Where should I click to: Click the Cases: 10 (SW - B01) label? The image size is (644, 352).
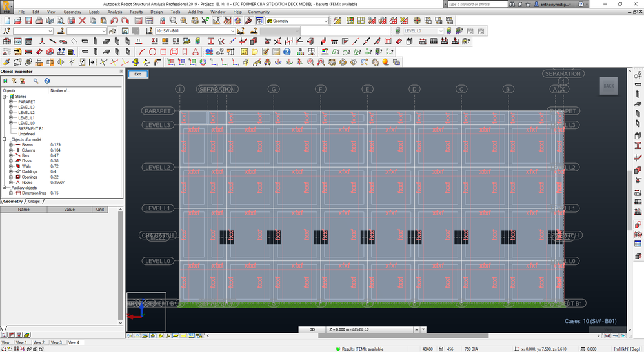click(x=590, y=321)
